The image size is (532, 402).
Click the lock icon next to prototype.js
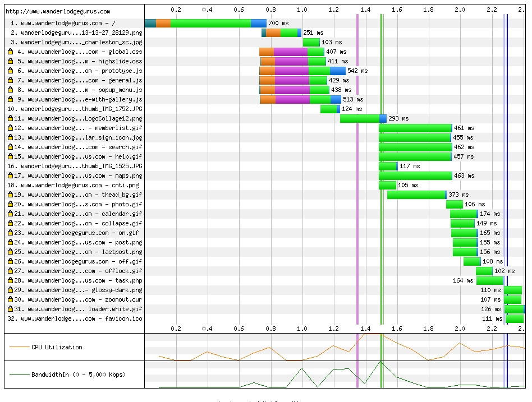coord(10,71)
